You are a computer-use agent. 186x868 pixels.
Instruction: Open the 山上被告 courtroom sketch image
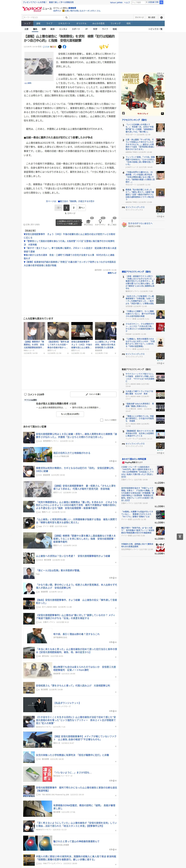click(x=39, y=66)
